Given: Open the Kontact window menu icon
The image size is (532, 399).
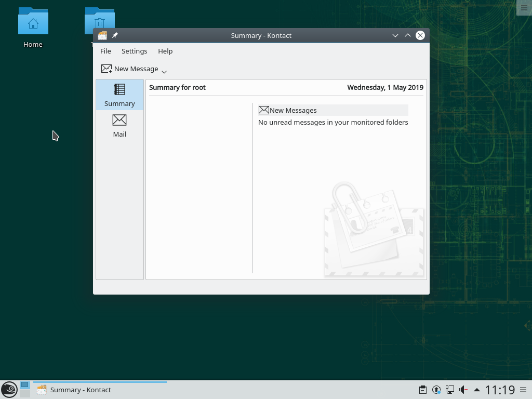Looking at the screenshot, I should click(x=102, y=35).
